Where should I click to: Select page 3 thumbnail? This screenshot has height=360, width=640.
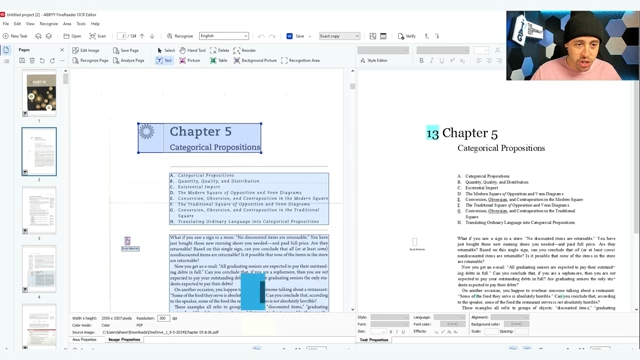point(39,210)
